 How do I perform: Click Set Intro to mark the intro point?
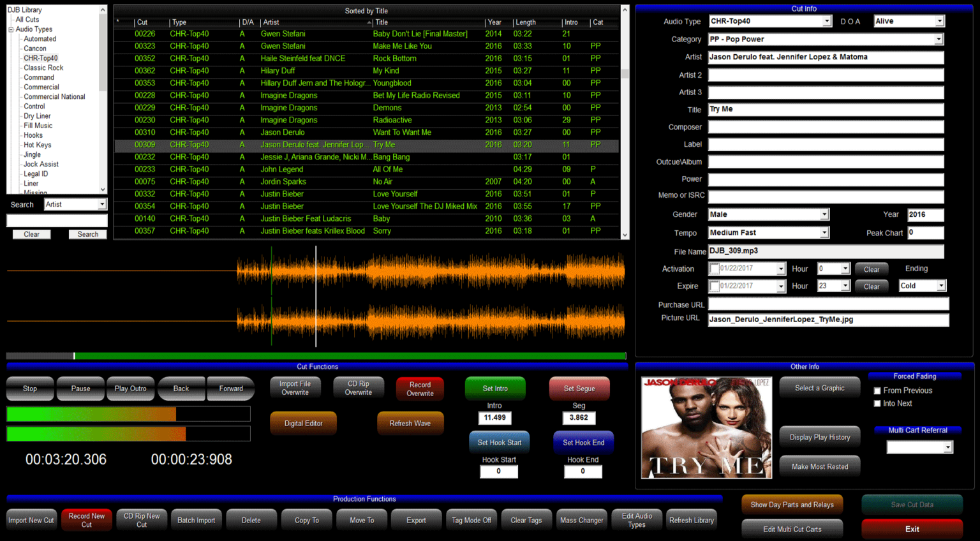pyautogui.click(x=495, y=388)
